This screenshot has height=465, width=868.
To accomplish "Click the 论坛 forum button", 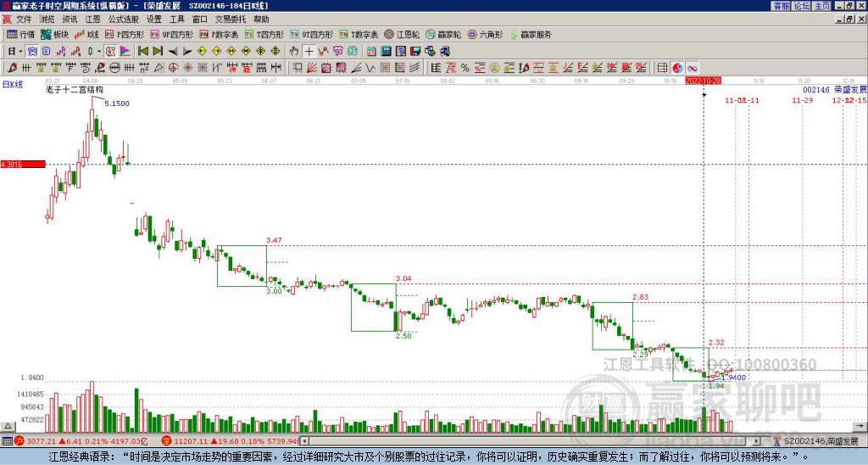I will [x=801, y=6].
